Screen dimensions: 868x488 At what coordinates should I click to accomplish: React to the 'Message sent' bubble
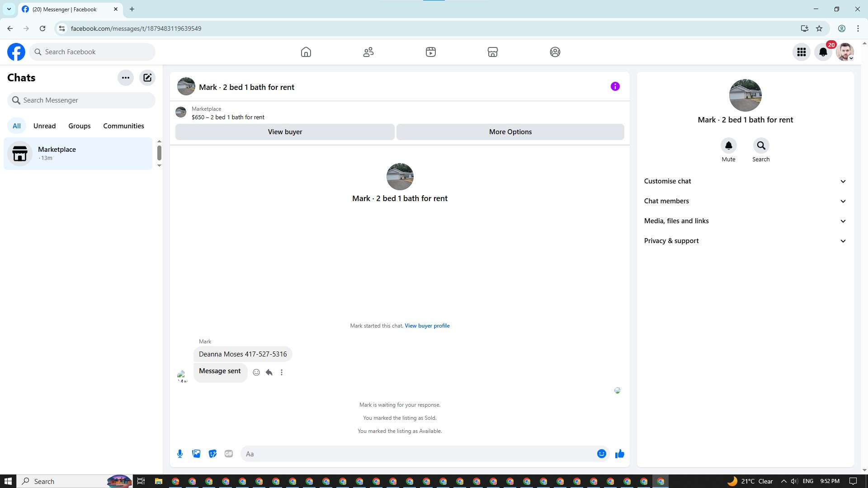pyautogui.click(x=256, y=372)
